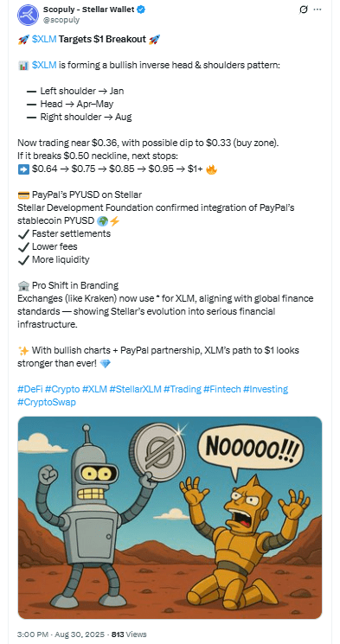The width and height of the screenshot is (340, 644).
Task: Click the 813 Views count
Action: pyautogui.click(x=129, y=634)
